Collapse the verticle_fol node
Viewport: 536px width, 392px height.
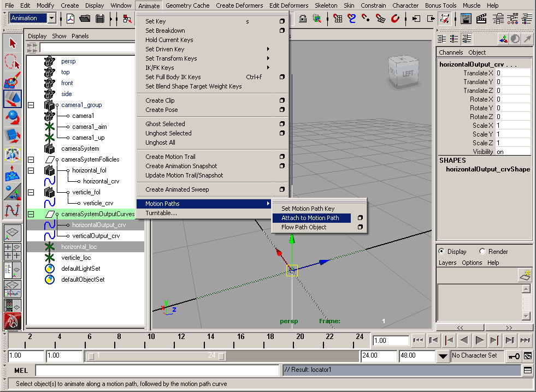[x=31, y=192]
